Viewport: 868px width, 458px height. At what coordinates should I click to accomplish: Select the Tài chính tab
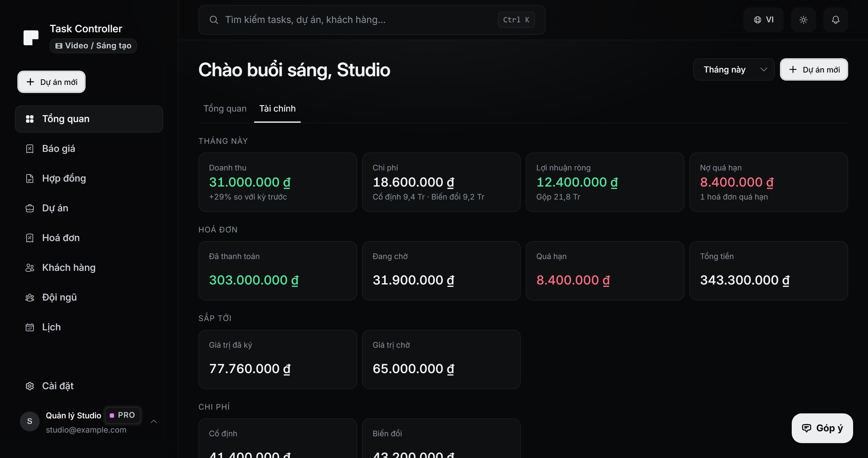[x=277, y=108]
